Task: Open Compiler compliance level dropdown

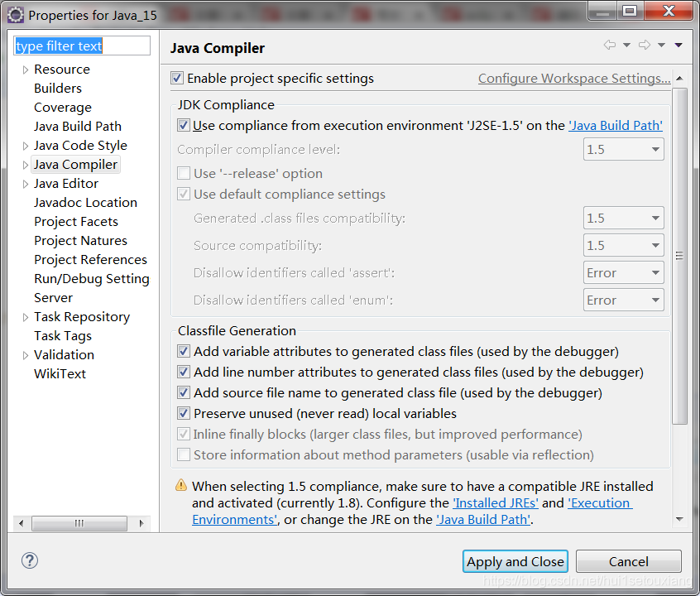Action: pos(623,149)
